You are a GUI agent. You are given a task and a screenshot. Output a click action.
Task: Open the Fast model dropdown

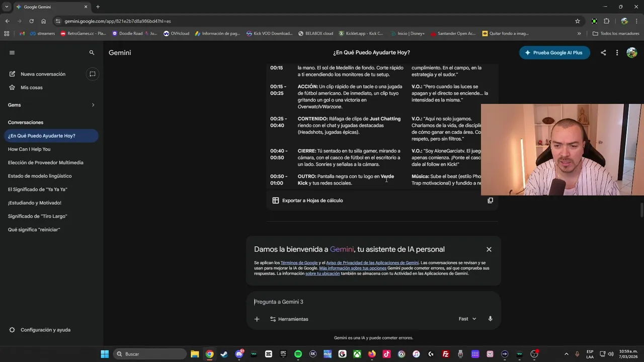coord(467,319)
